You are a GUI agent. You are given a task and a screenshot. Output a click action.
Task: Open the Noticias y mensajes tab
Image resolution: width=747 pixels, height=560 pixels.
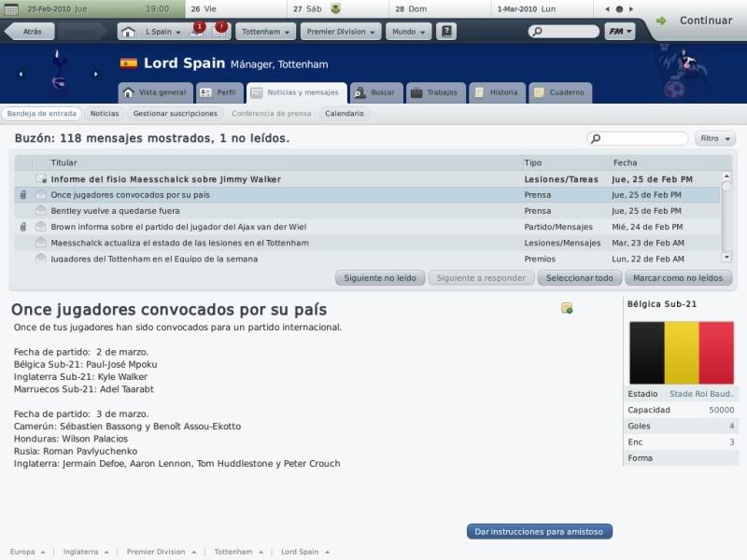click(296, 92)
